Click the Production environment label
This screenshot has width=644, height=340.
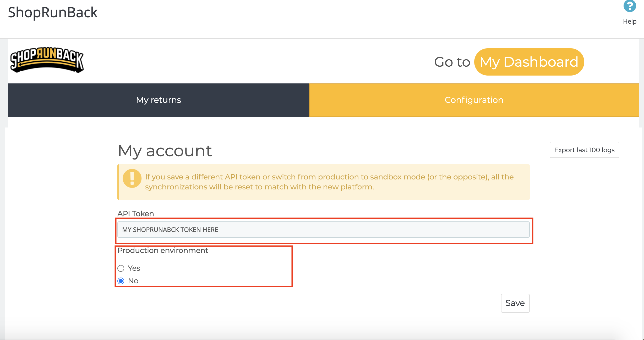point(163,251)
